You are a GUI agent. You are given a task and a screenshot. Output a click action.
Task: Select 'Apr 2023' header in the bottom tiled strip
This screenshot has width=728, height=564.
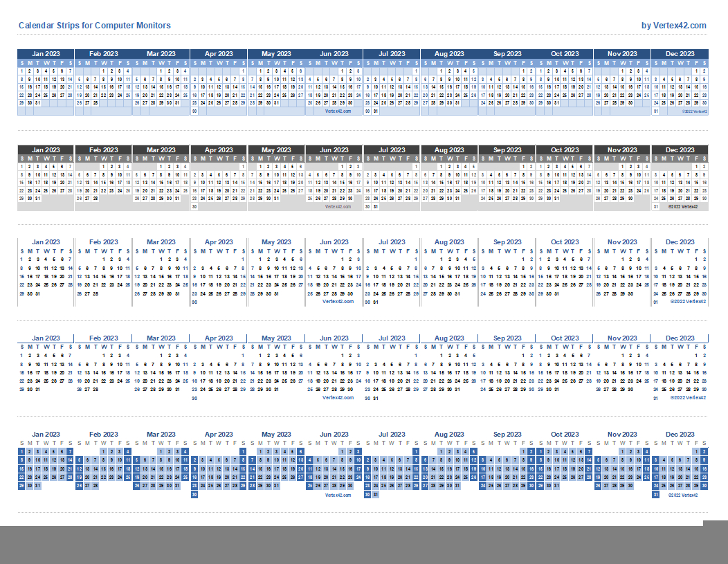(219, 434)
